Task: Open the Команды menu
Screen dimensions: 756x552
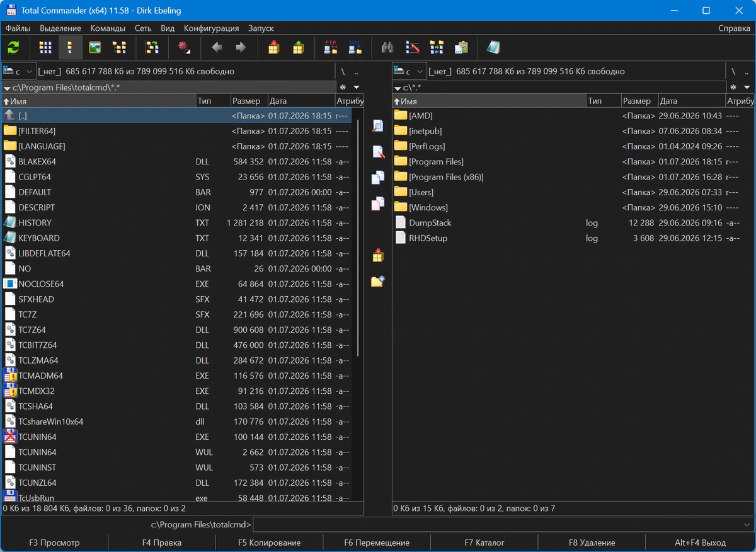Action: [x=108, y=28]
